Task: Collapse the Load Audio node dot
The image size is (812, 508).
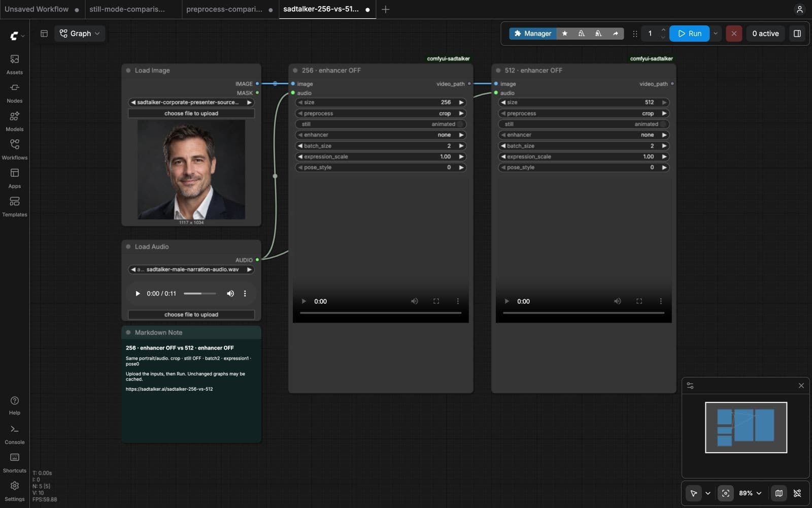Action: pyautogui.click(x=128, y=247)
